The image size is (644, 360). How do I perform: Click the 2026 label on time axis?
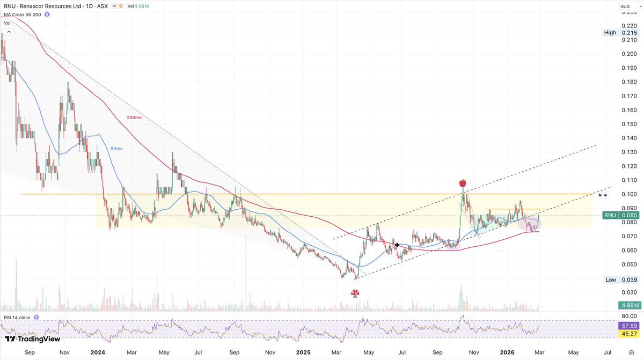tap(507, 352)
